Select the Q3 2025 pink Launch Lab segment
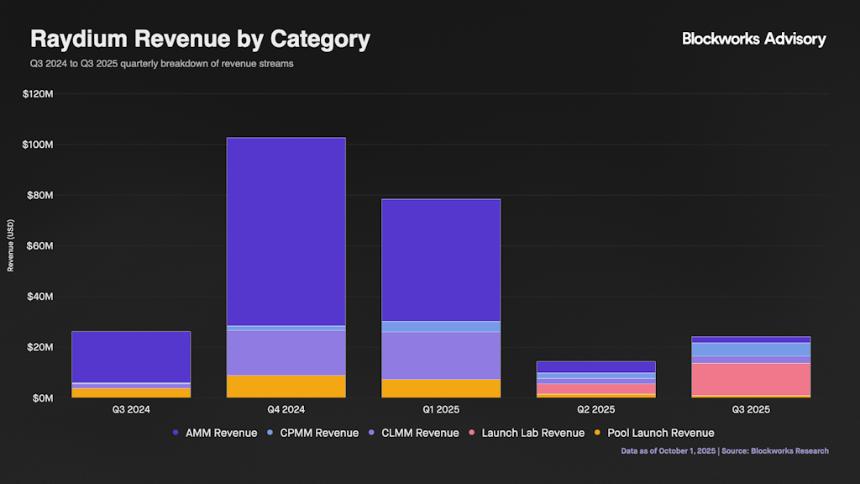This screenshot has width=860, height=484. click(x=751, y=379)
